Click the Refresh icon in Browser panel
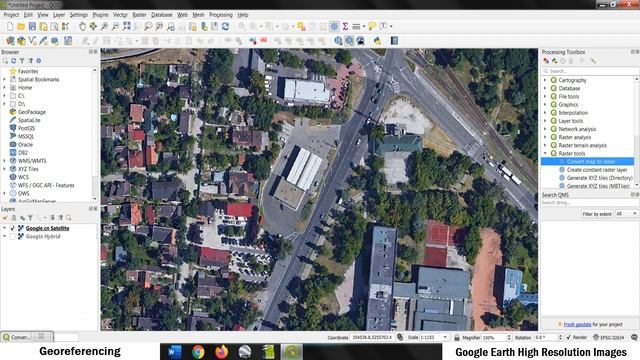Image resolution: width=640 pixels, height=360 pixels. pos(13,61)
